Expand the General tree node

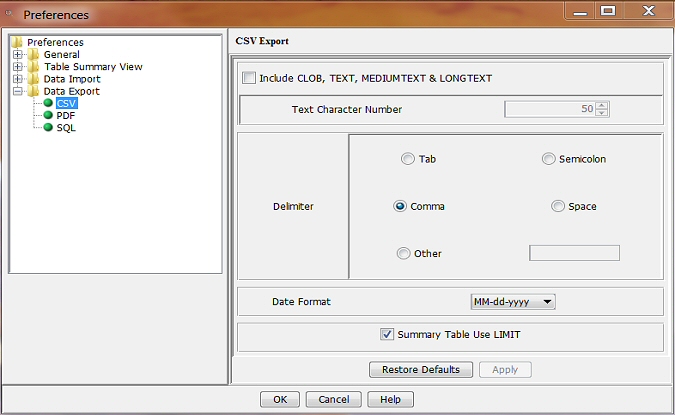click(x=18, y=55)
